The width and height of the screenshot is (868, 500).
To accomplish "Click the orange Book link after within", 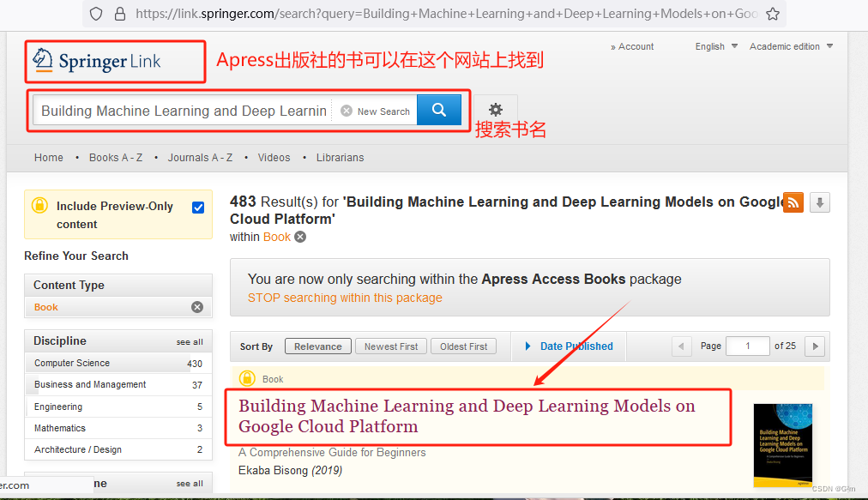I will tap(277, 237).
